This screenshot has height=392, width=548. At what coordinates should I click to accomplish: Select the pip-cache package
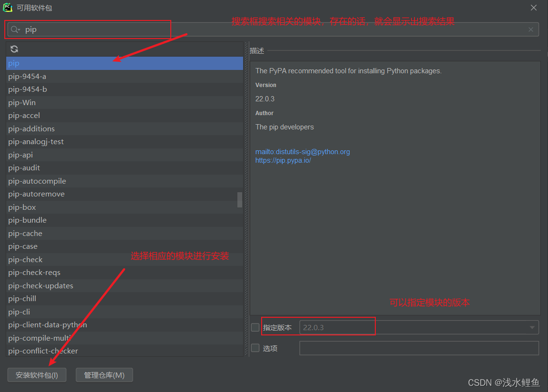click(x=125, y=234)
